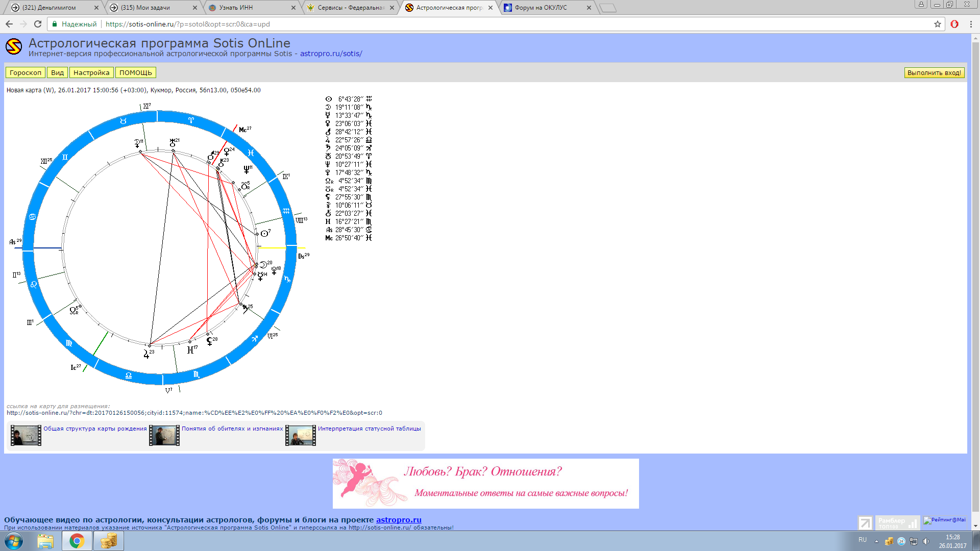
Task: Click the RU language indicator in tray
Action: point(863,540)
